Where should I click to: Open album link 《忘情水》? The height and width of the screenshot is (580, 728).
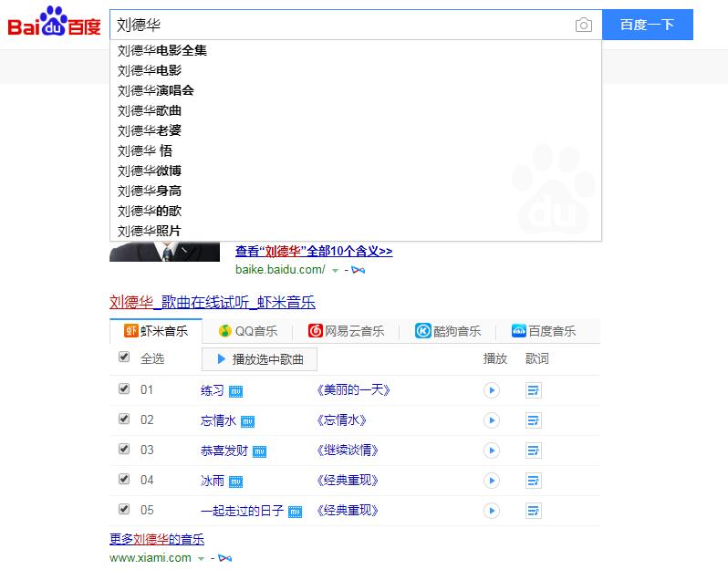pos(342,420)
